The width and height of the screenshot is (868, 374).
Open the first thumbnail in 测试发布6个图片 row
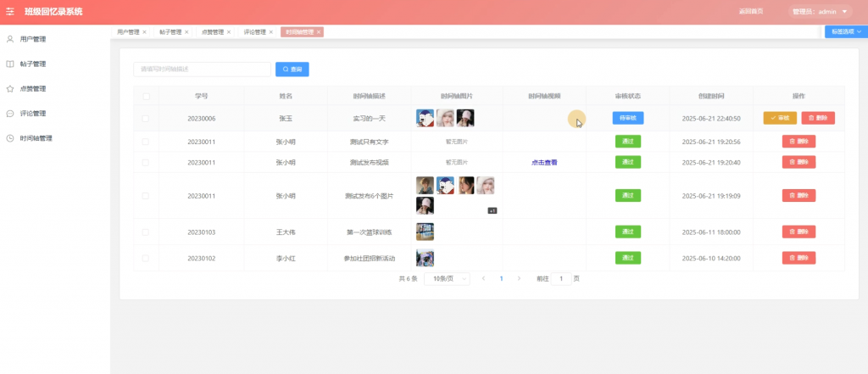[426, 185]
